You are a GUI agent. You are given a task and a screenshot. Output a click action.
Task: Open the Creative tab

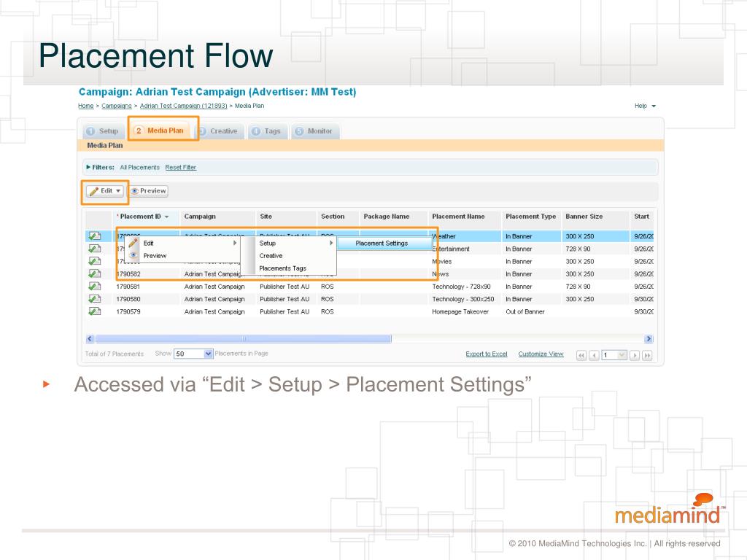coord(218,131)
